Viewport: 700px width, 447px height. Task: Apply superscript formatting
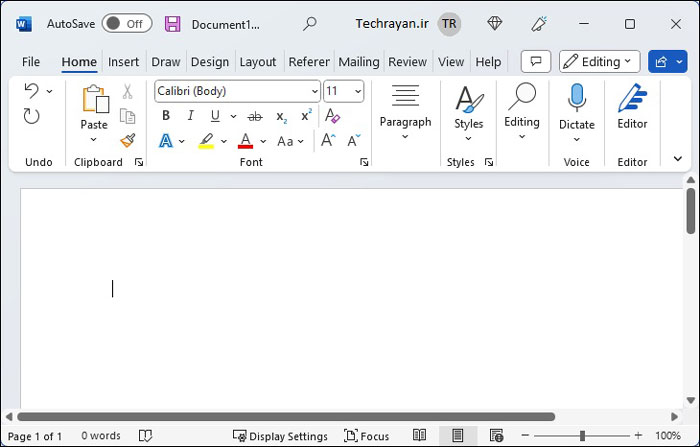(x=306, y=116)
